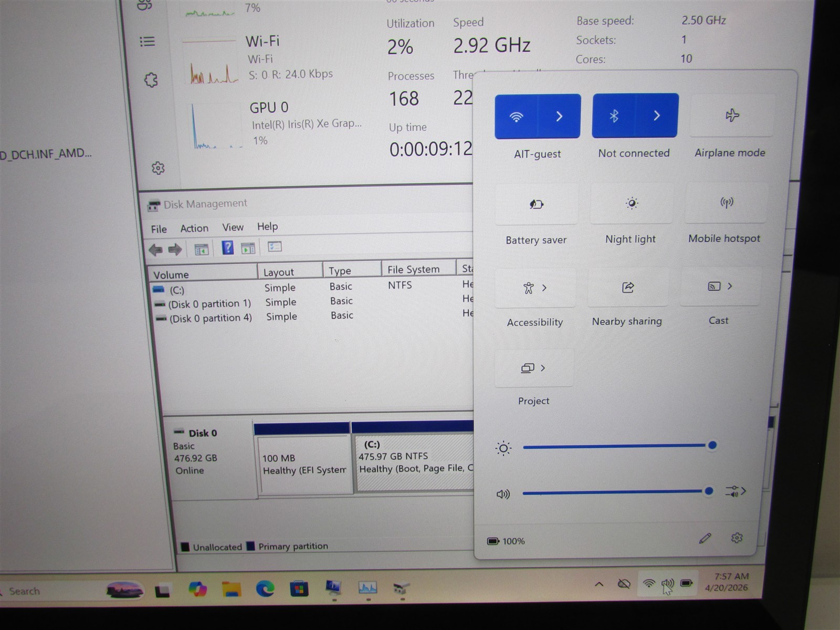Open File Explorer from the taskbar

[x=231, y=589]
